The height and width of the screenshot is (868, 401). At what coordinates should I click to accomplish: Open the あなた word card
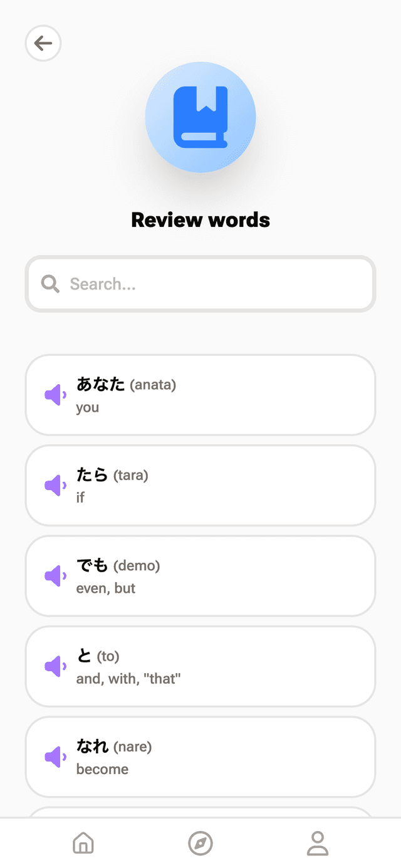(251, 395)
